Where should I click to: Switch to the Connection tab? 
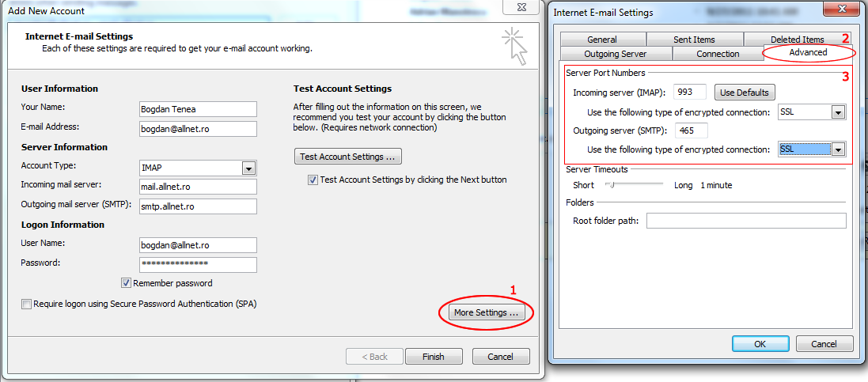[718, 54]
